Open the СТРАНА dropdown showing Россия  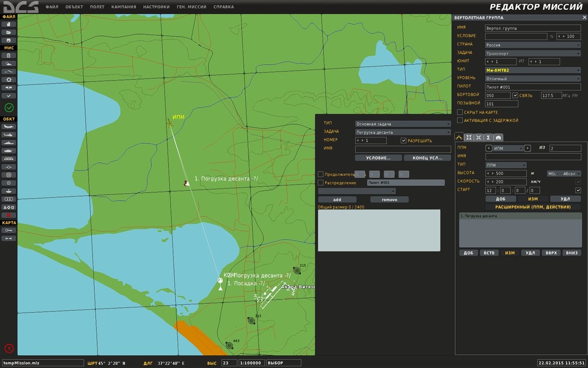click(533, 44)
